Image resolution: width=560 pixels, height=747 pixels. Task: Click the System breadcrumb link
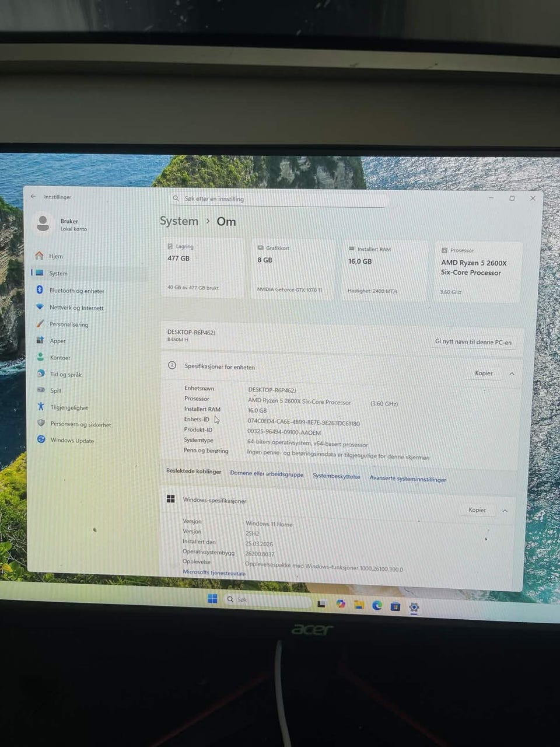[x=179, y=221]
